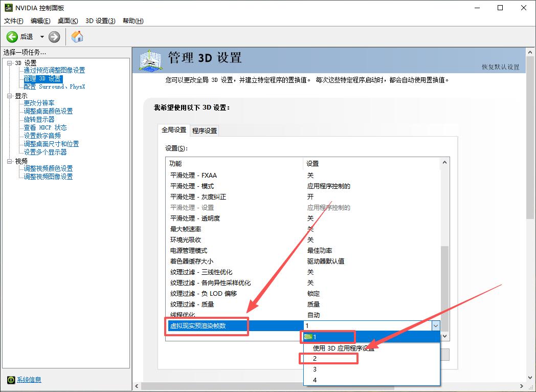Open 查看 HDCP 状态

click(x=45, y=127)
